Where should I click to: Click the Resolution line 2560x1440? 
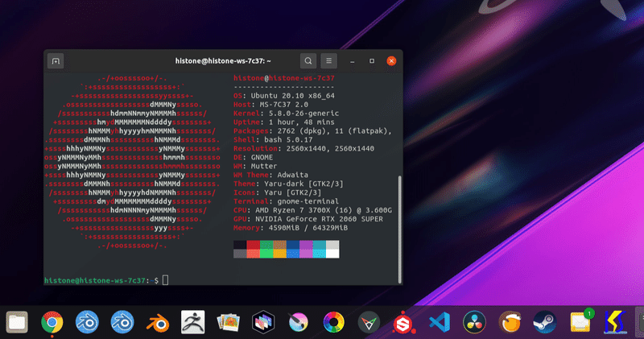pos(303,148)
